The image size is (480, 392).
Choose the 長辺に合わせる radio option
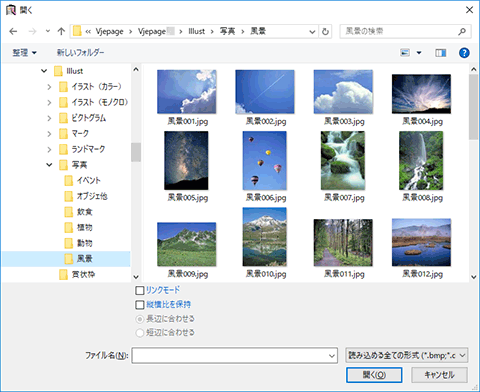point(140,319)
